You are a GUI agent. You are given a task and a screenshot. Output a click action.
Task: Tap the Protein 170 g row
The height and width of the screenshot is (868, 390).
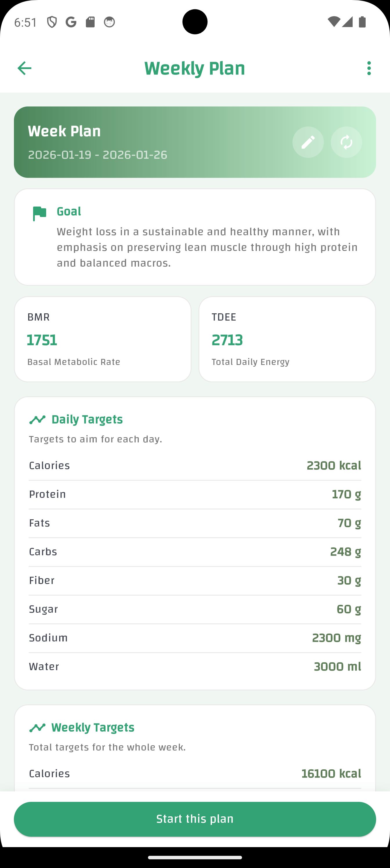pyautogui.click(x=195, y=494)
